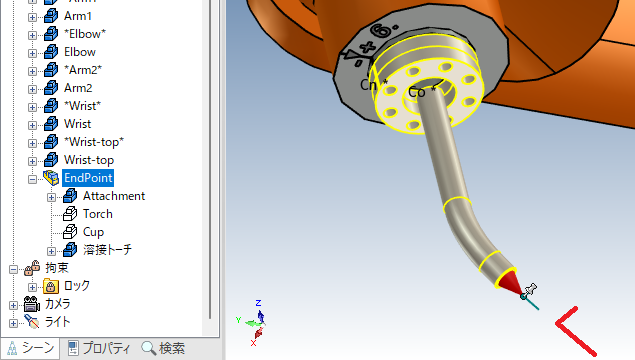Expand the 溶接トーチ sub-node
Viewport: 635px width, 360px height.
click(51, 251)
